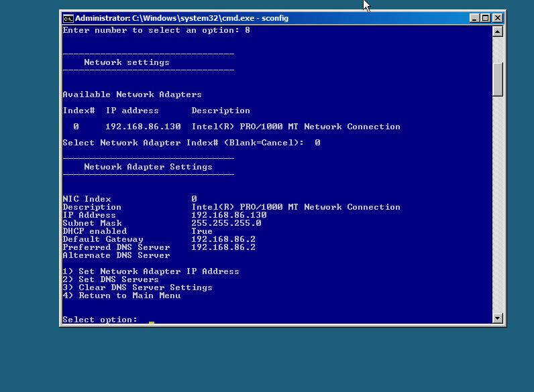The image size is (534, 392).
Task: Click the '2) Set DNS Servers' line
Action: 111,279
